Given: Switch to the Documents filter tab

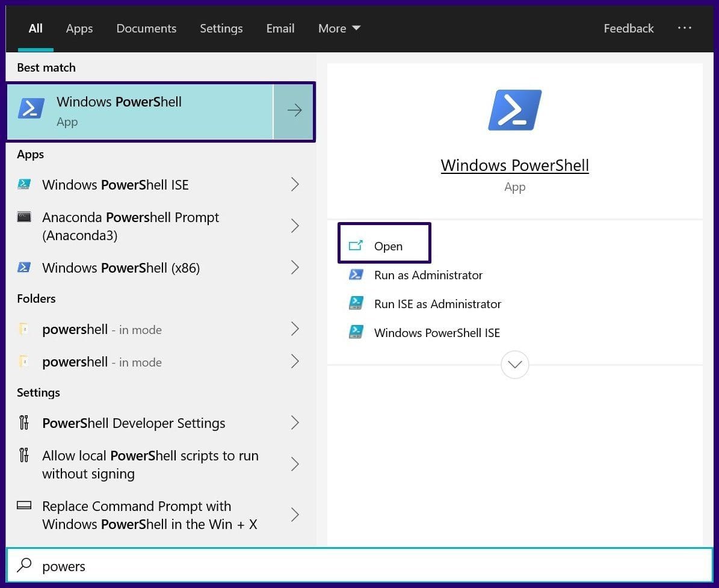Looking at the screenshot, I should tap(146, 28).
